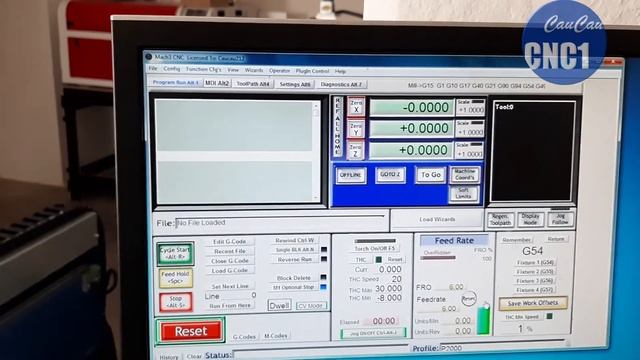Viewport: 640px width, 360px height.
Task: Click the To Go button
Action: pyautogui.click(x=431, y=175)
